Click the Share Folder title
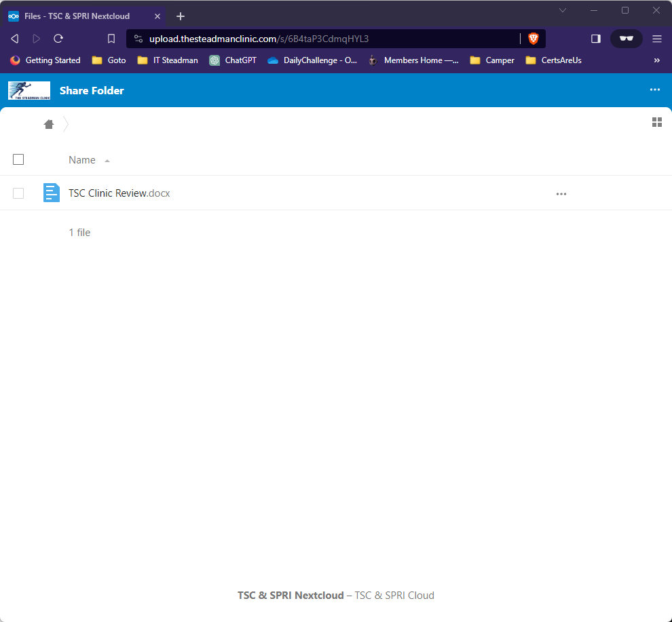The height and width of the screenshot is (622, 672). pos(92,90)
